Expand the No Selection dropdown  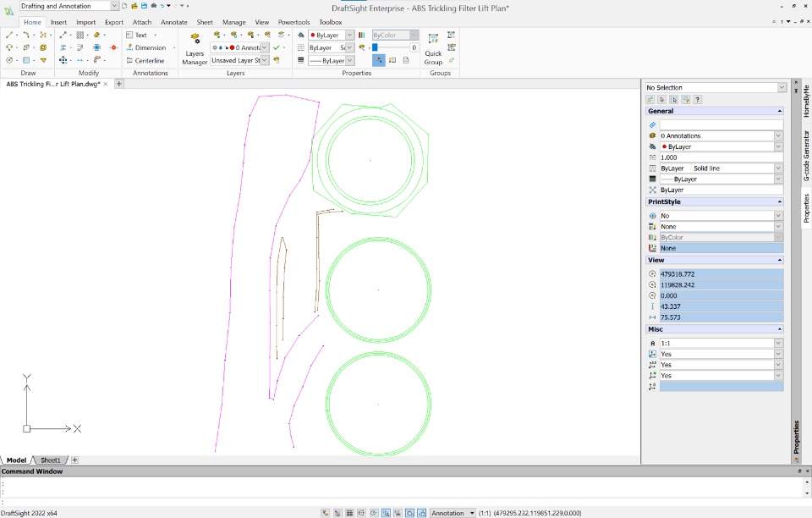782,87
